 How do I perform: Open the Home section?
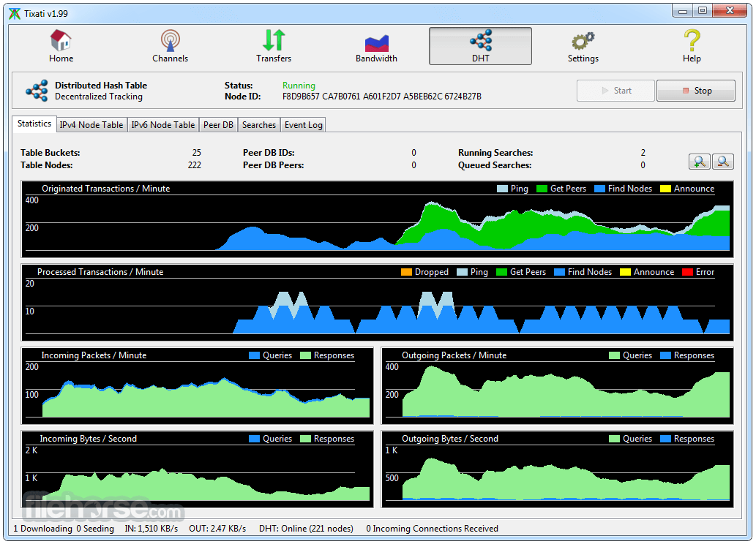61,46
